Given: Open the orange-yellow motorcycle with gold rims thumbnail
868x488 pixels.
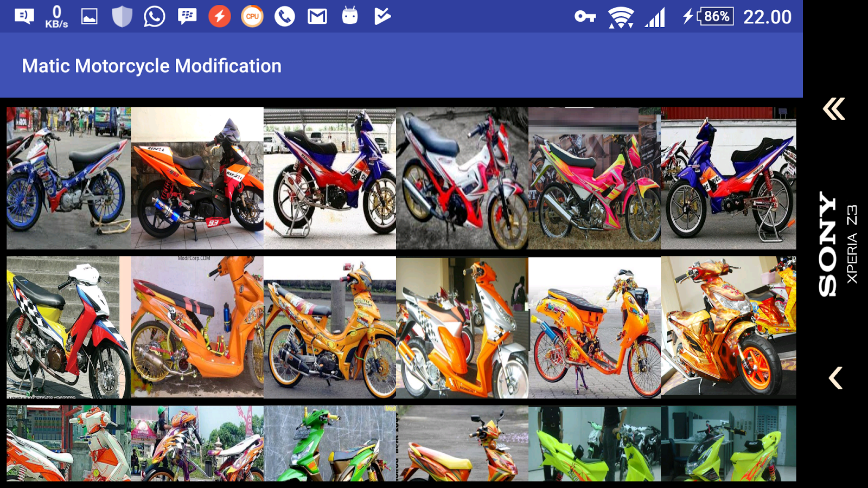Looking at the screenshot, I should click(x=330, y=328).
